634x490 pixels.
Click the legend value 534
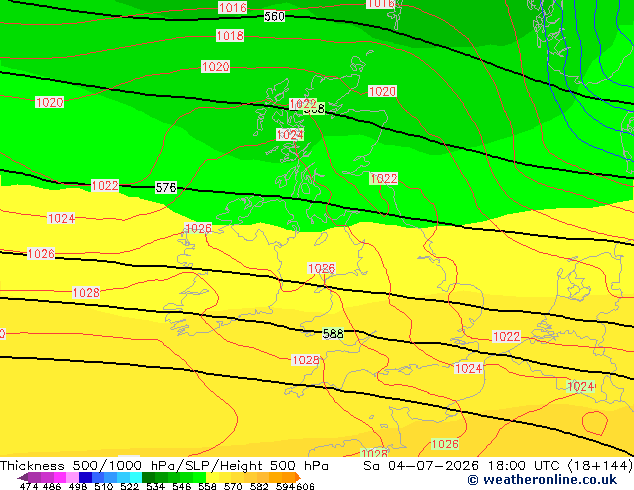pos(155,486)
